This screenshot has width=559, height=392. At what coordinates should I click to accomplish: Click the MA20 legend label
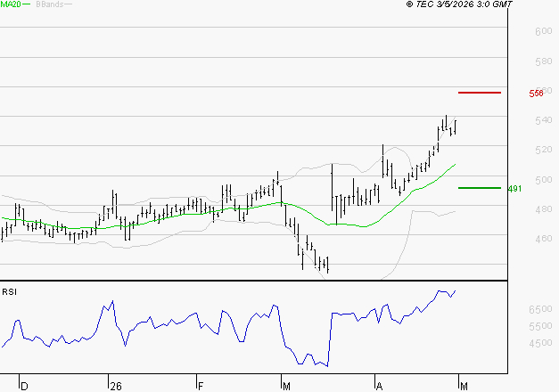click(x=11, y=4)
